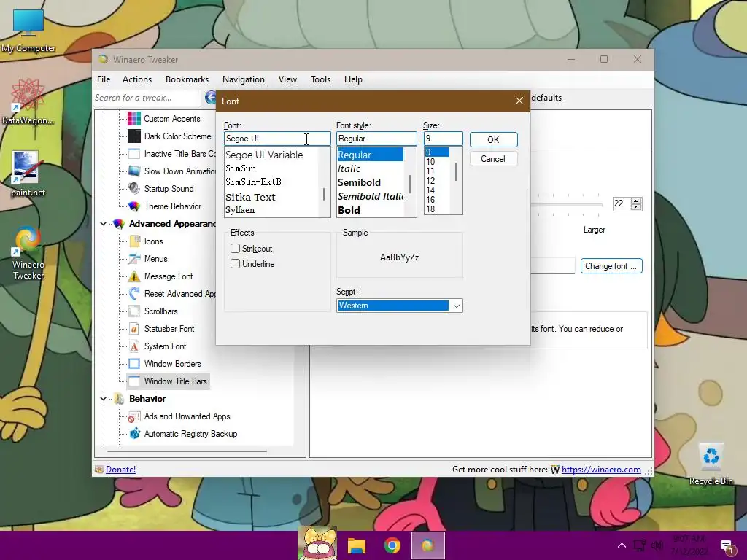Launch Chrome from the taskbar
Image resolution: width=747 pixels, height=560 pixels.
click(392, 545)
